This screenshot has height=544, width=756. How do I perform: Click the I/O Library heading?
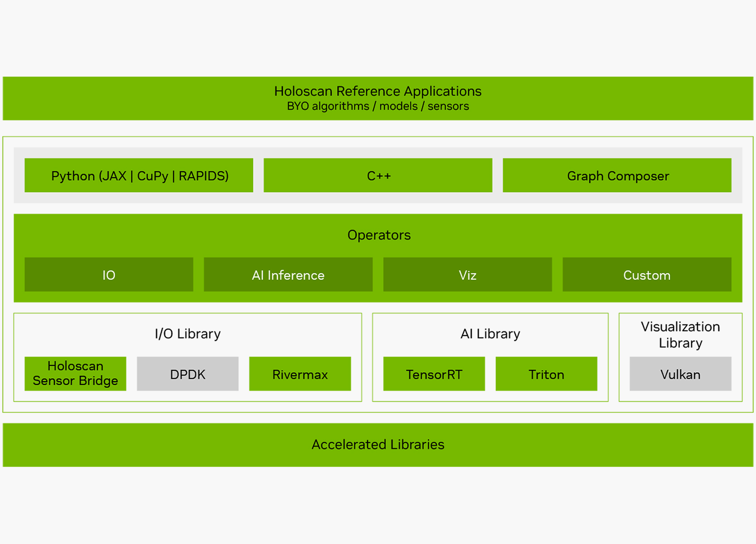(187, 334)
